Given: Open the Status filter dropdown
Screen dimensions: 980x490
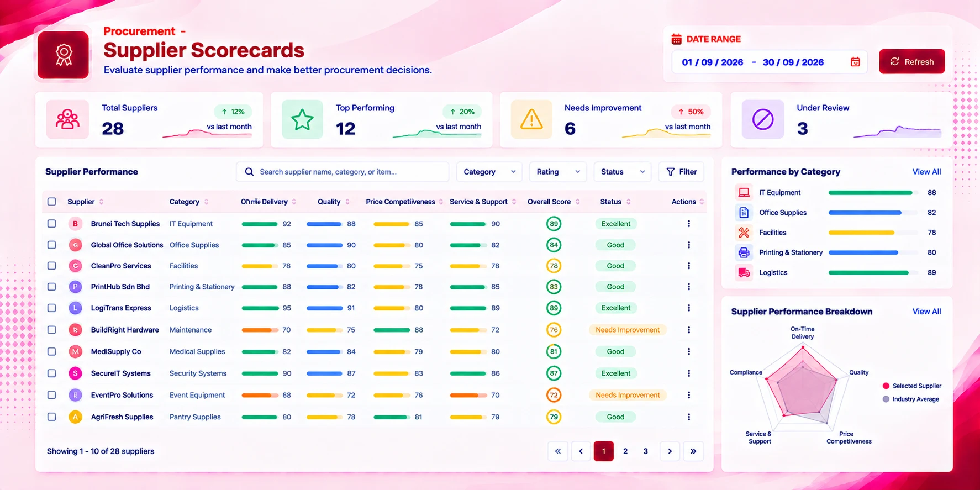Looking at the screenshot, I should pos(623,172).
